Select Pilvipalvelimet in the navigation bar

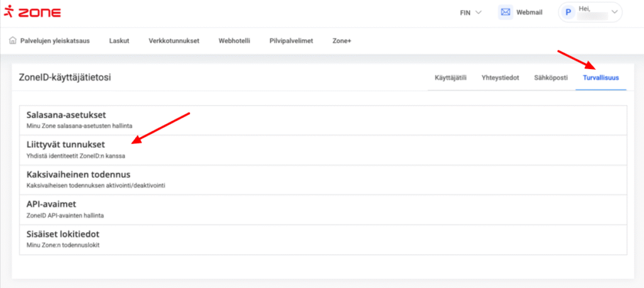click(x=291, y=41)
